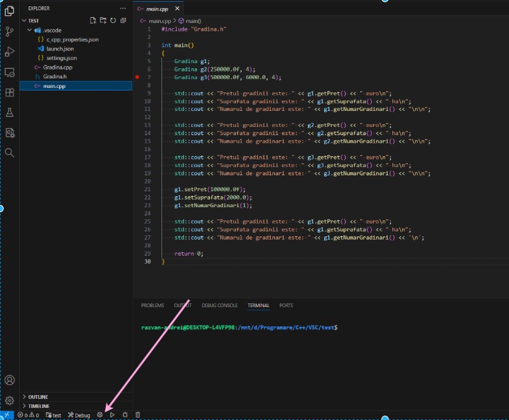509x420 pixels.
Task: Click the Refresh Explorer icon
Action: tap(113, 20)
